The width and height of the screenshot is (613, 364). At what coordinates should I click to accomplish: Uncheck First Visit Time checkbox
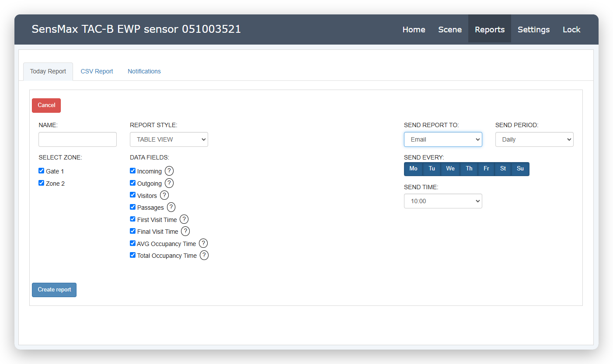[x=132, y=219]
